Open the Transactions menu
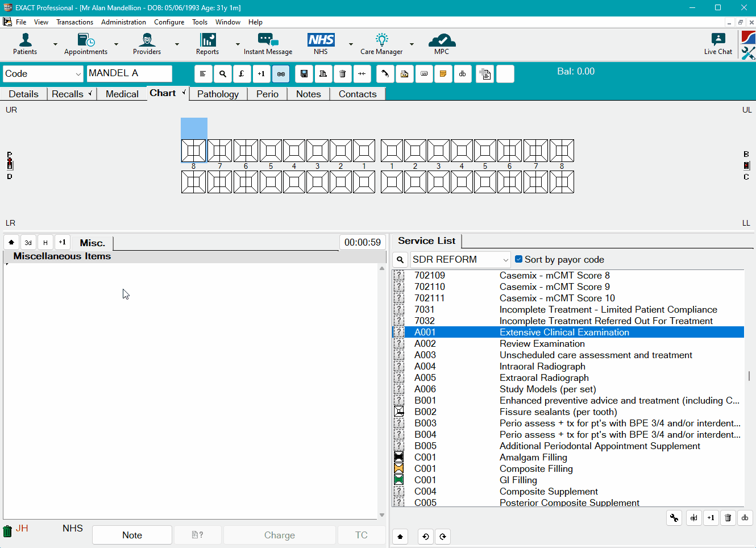The width and height of the screenshot is (756, 548). (74, 22)
